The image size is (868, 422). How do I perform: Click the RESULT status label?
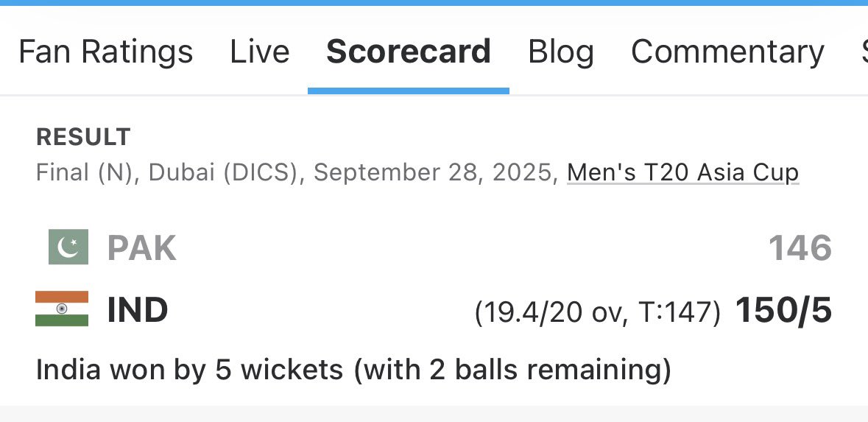(83, 137)
